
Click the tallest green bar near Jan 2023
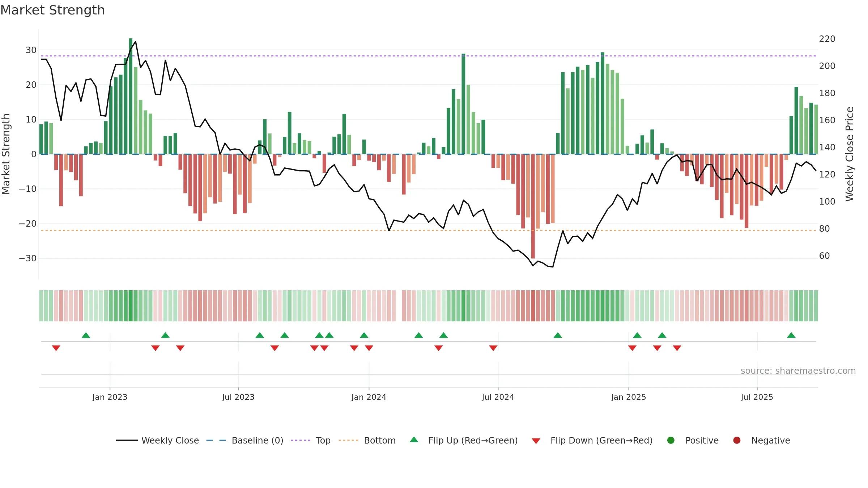click(131, 96)
